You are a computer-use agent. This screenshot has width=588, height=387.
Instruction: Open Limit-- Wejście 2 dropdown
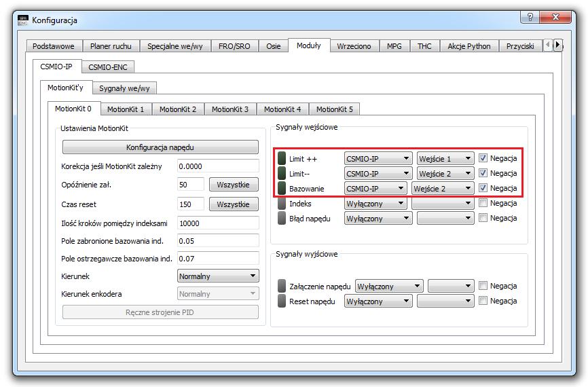point(445,174)
